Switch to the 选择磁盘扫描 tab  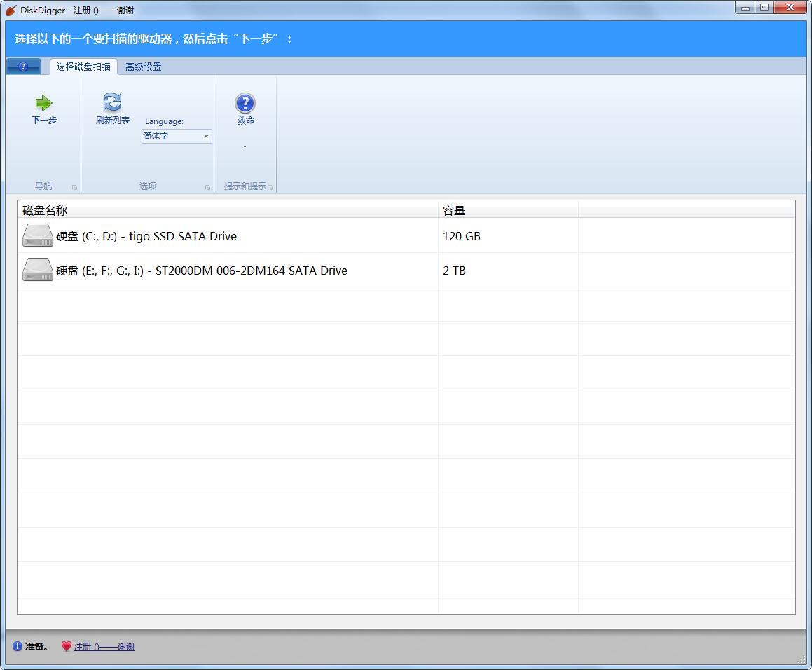(83, 67)
